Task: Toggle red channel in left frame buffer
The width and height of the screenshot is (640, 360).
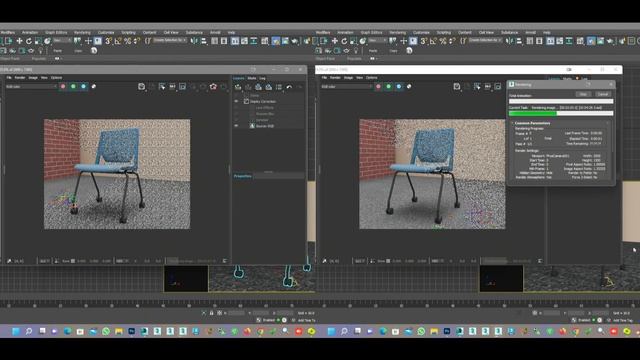Action: 63,87
